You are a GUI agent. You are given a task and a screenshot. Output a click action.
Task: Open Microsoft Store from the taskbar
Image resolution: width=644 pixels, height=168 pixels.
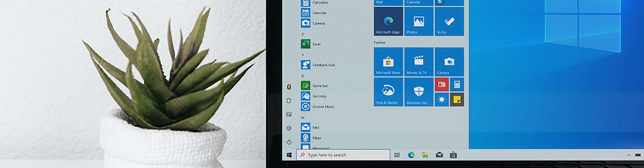453,155
